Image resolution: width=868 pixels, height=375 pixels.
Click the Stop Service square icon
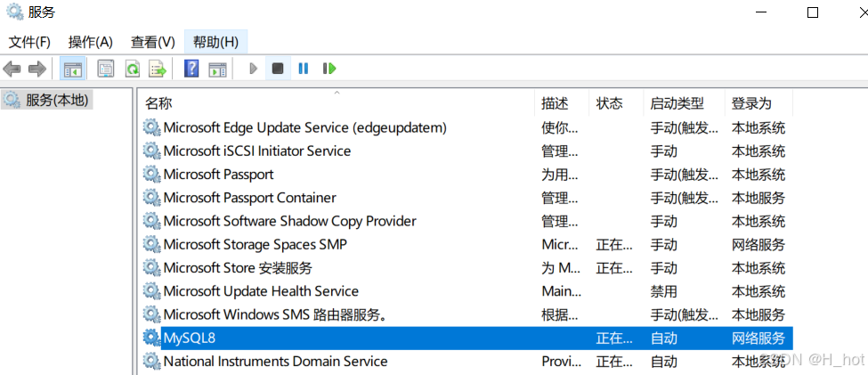point(278,69)
